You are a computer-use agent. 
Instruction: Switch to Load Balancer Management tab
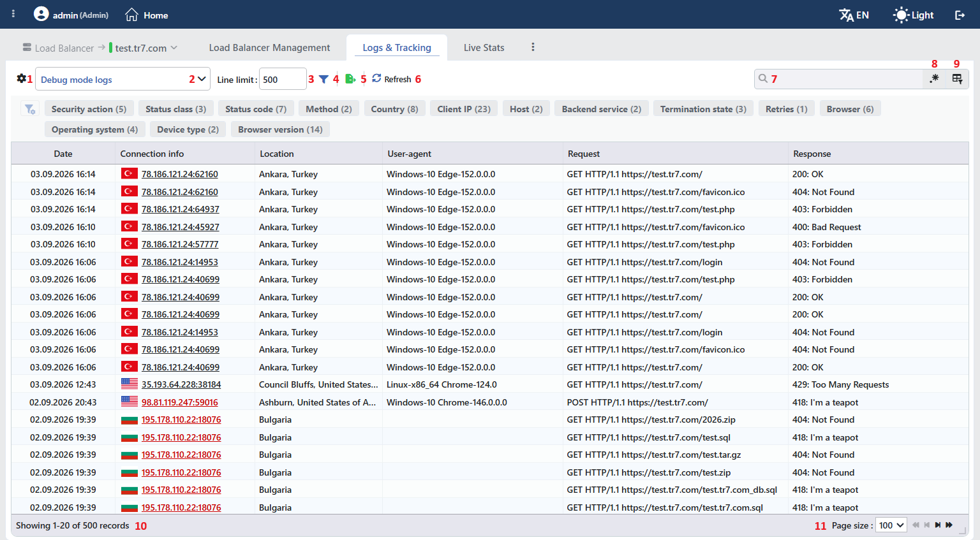[269, 48]
